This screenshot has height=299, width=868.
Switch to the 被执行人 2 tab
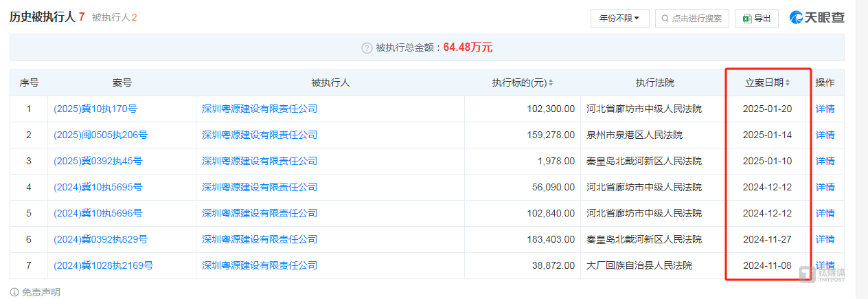(114, 17)
